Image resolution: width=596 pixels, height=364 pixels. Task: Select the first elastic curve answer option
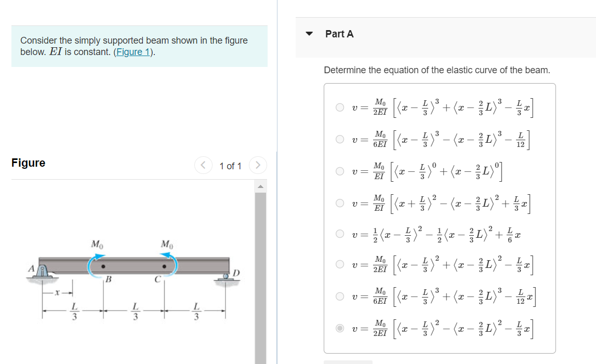339,107
